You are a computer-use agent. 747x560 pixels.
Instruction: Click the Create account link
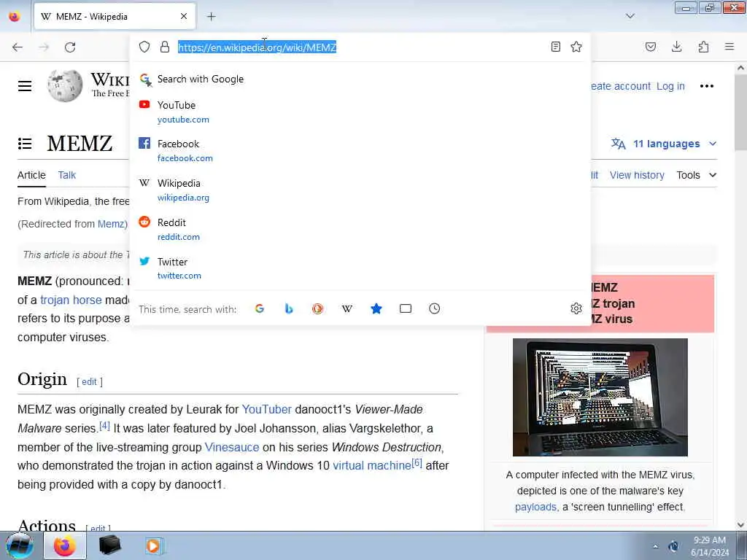click(620, 86)
